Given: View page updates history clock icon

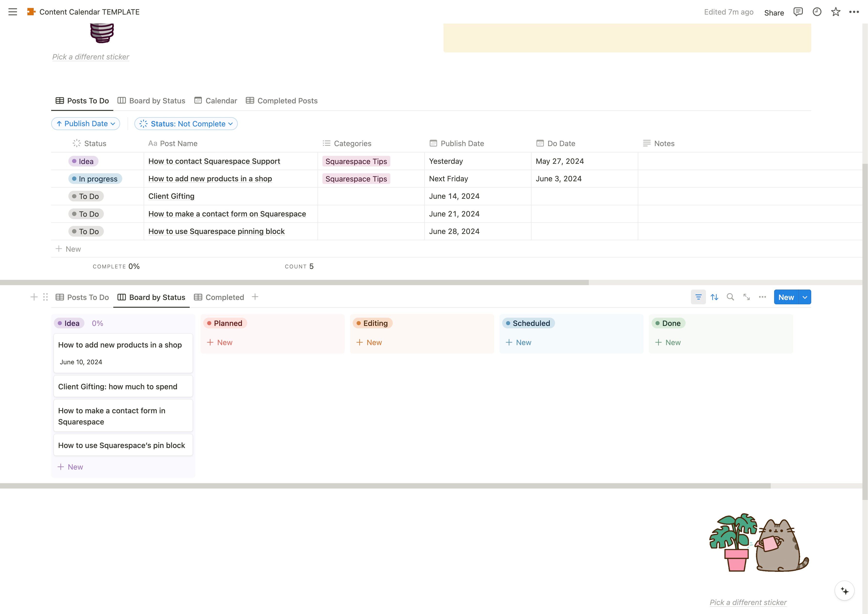Looking at the screenshot, I should click(817, 12).
